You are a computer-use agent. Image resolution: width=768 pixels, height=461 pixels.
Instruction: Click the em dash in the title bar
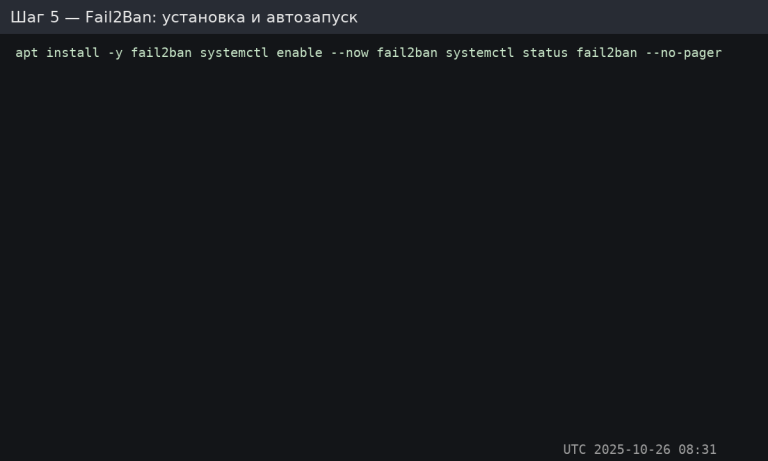(72, 18)
